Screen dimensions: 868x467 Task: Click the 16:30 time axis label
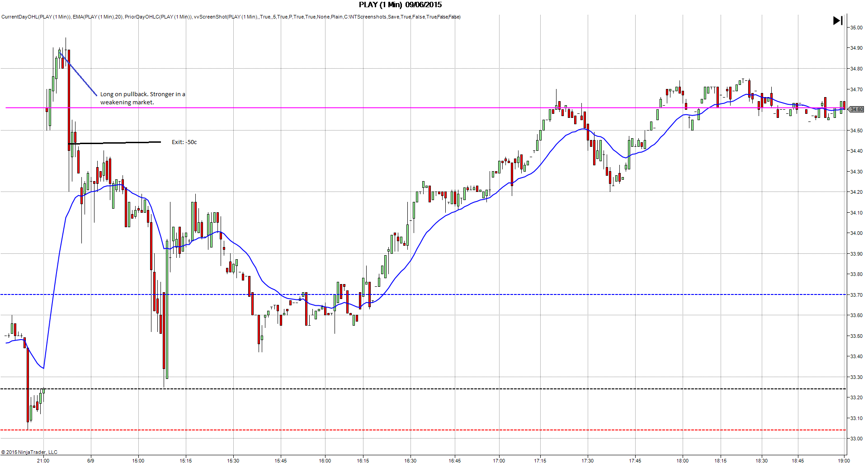pyautogui.click(x=410, y=461)
